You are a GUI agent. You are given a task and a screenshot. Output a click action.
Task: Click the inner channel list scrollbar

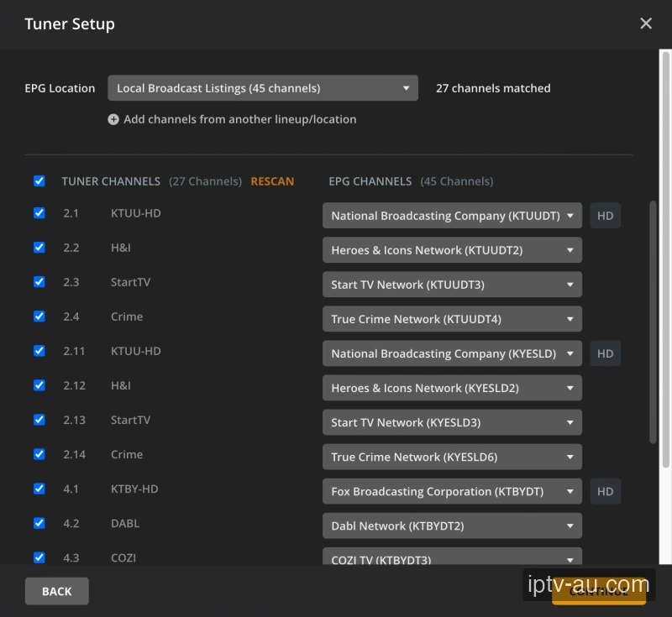(x=653, y=322)
